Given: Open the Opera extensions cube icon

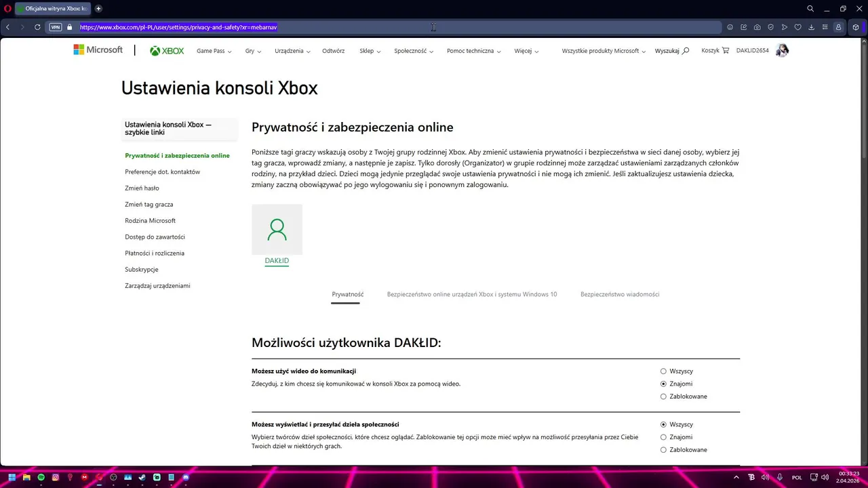Looking at the screenshot, I should click(856, 27).
